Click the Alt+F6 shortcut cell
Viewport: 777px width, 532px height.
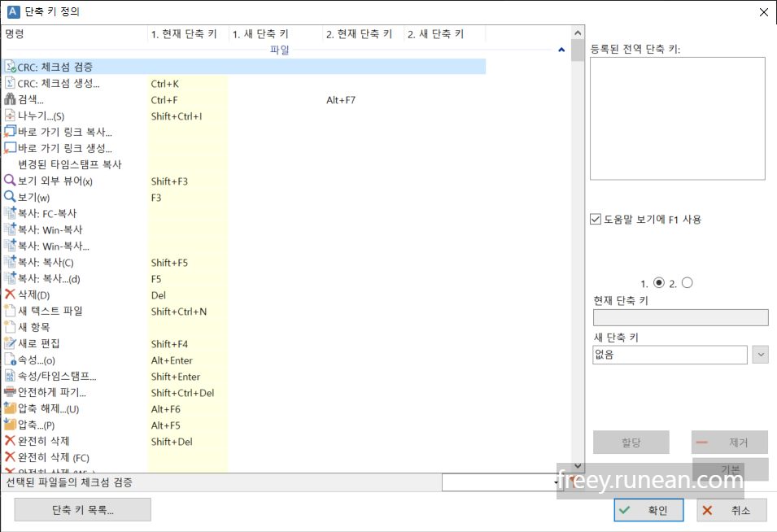(x=188, y=409)
